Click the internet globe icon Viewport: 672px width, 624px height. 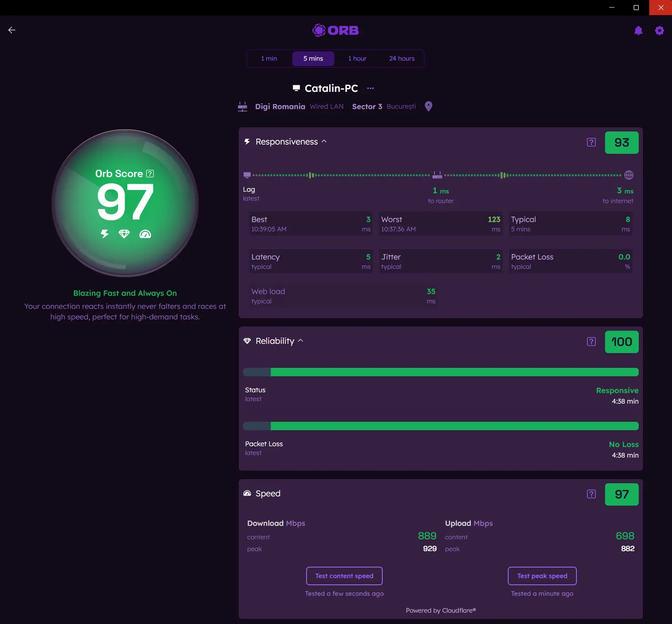coord(629,175)
